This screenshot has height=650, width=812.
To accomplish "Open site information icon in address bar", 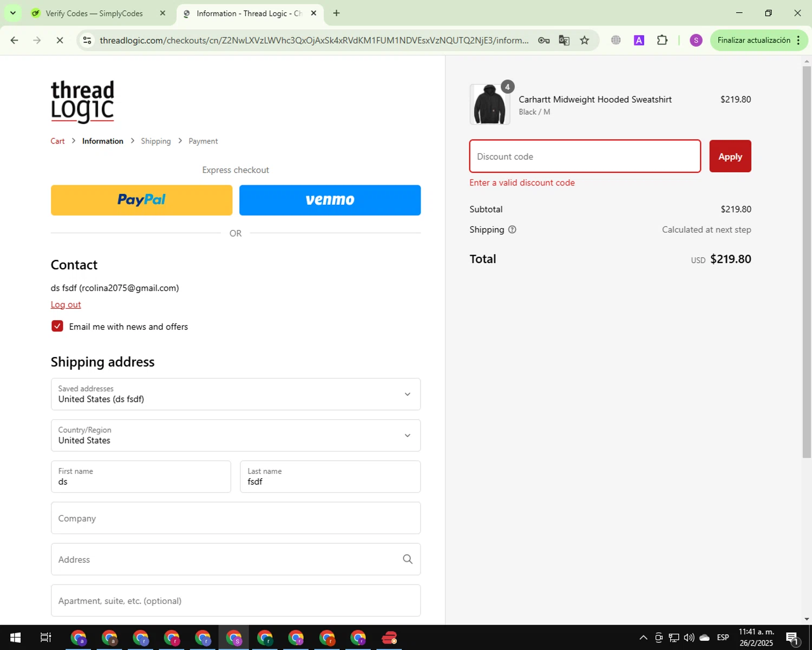I will [x=87, y=40].
